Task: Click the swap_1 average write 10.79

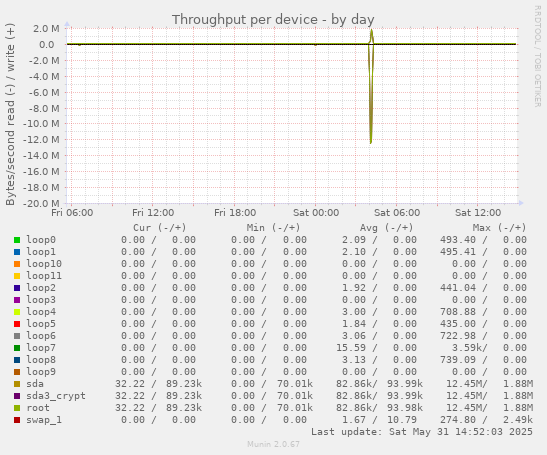Action: pos(402,420)
